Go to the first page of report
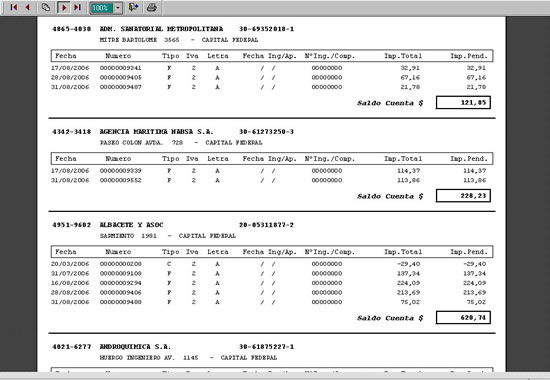This screenshot has width=550, height=380. (x=13, y=7)
